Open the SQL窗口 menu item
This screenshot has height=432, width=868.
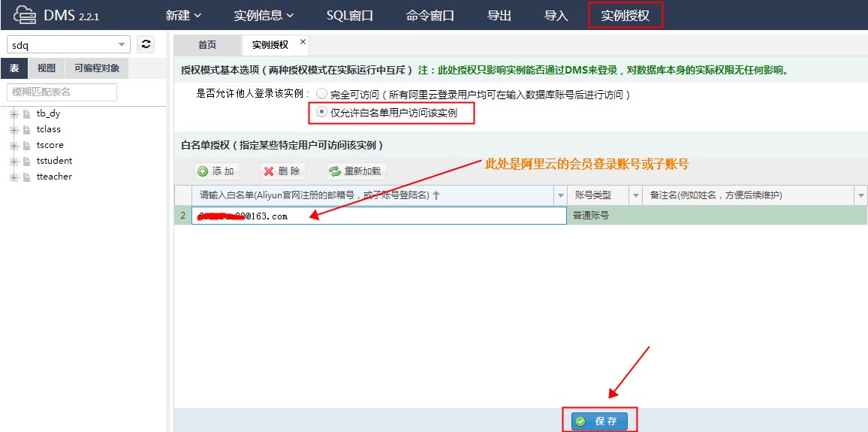click(350, 15)
